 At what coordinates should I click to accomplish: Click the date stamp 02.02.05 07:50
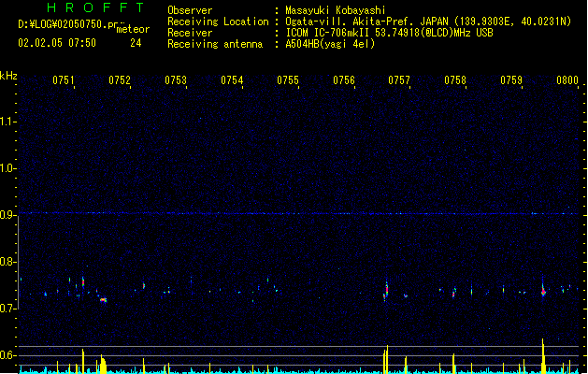57,43
